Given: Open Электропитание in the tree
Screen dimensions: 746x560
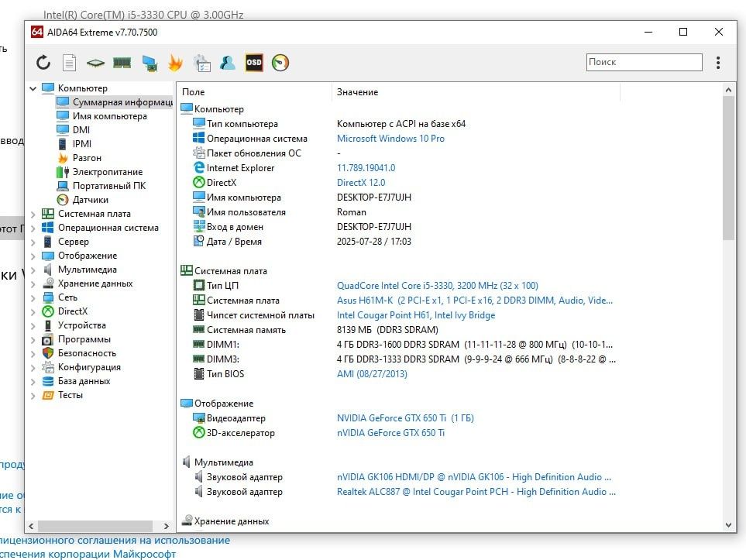Looking at the screenshot, I should click(x=99, y=172).
